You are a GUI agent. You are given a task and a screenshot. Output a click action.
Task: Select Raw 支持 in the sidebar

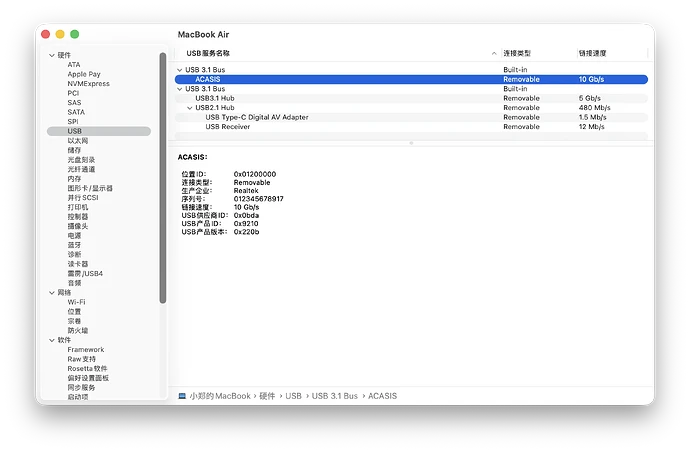pos(81,359)
